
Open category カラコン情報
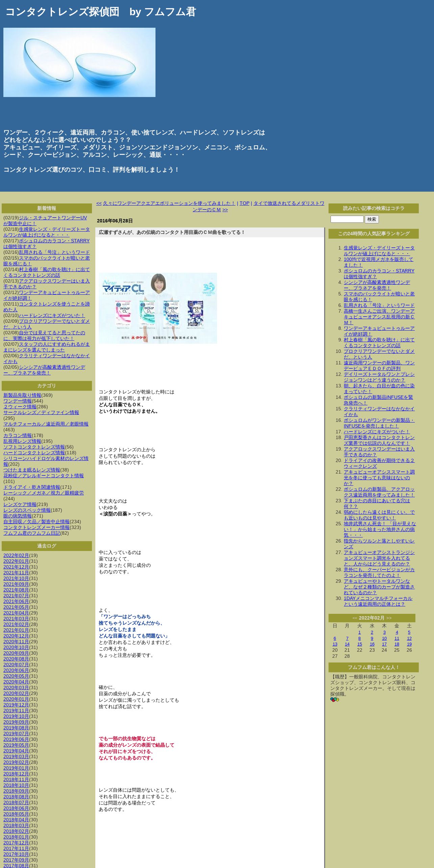click(18, 435)
